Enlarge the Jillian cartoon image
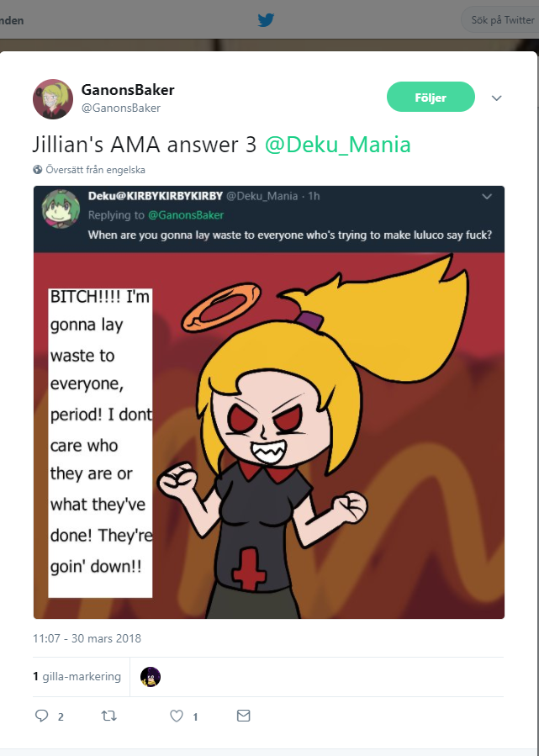The height and width of the screenshot is (756, 539). (x=269, y=436)
